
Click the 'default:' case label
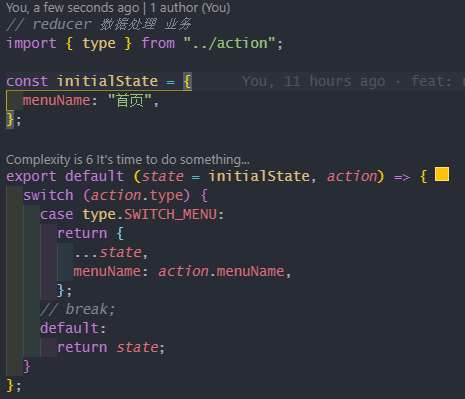click(x=73, y=328)
